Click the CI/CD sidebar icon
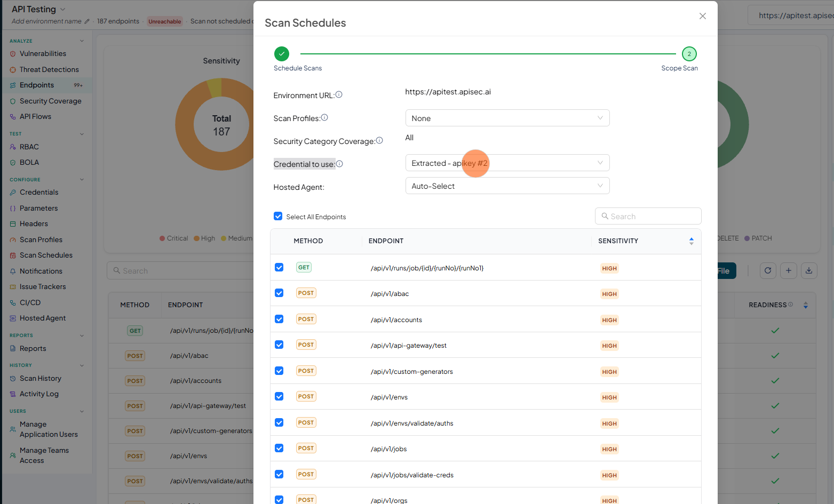The width and height of the screenshot is (834, 504). click(x=13, y=303)
